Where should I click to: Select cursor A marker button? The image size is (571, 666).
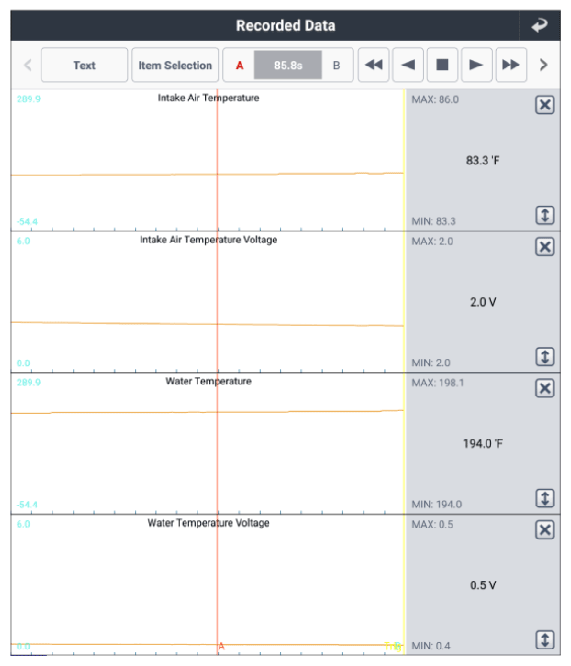tap(239, 65)
